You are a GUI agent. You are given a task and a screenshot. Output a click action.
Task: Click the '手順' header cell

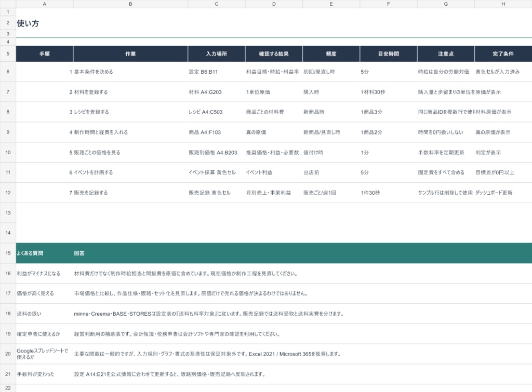(x=45, y=53)
